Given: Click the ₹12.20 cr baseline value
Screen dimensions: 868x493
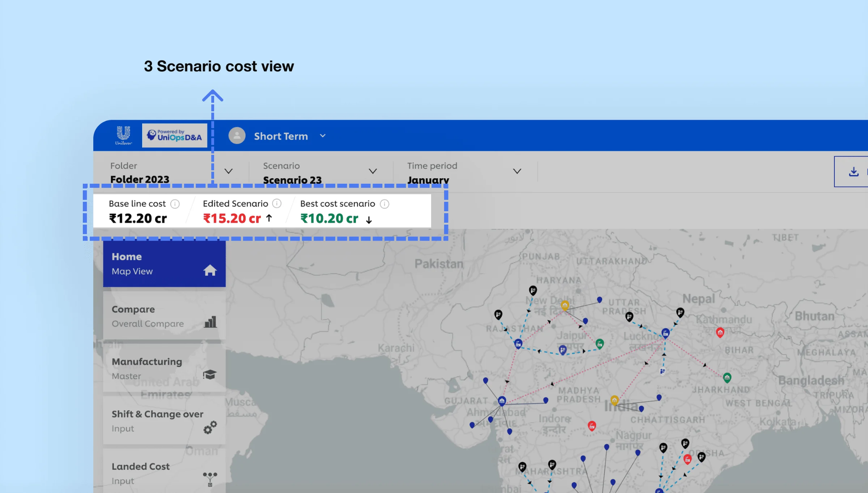Looking at the screenshot, I should [x=138, y=218].
